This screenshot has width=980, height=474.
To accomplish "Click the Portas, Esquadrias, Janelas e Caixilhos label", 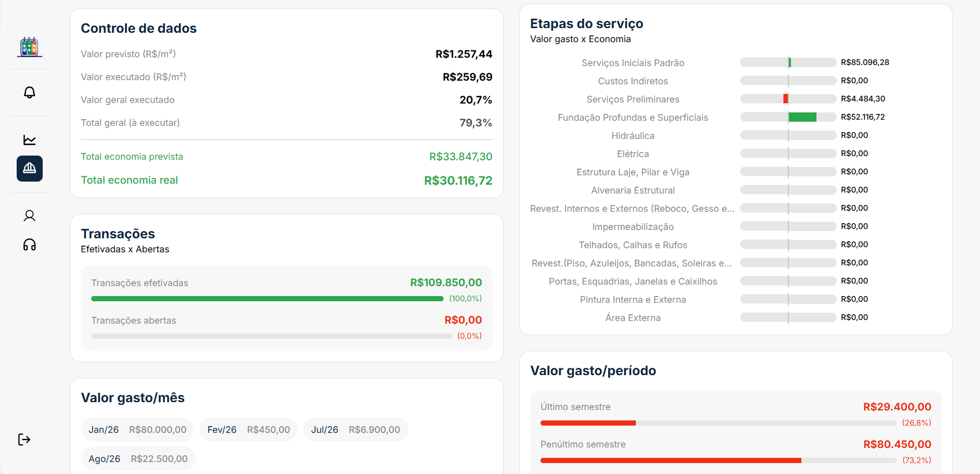I will tap(633, 281).
